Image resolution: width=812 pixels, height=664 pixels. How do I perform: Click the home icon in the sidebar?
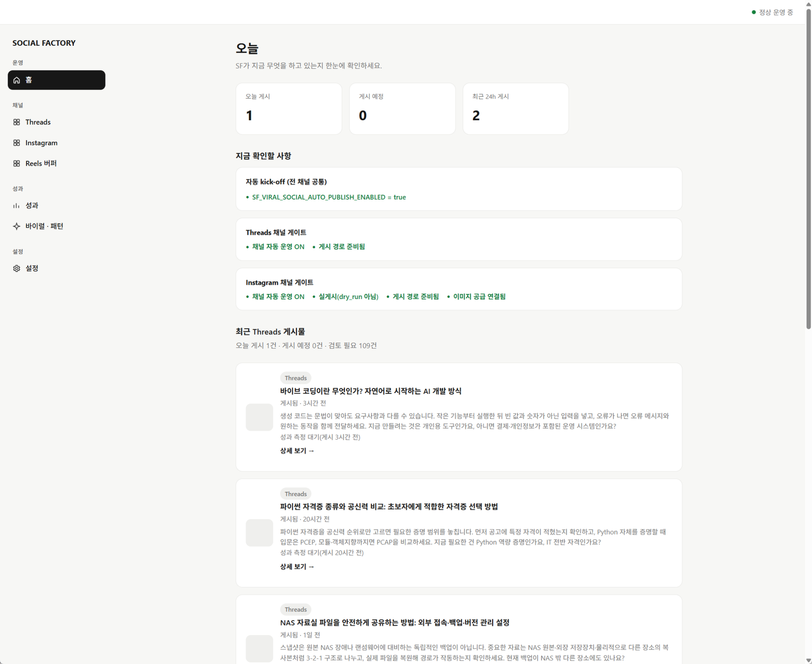(x=17, y=80)
